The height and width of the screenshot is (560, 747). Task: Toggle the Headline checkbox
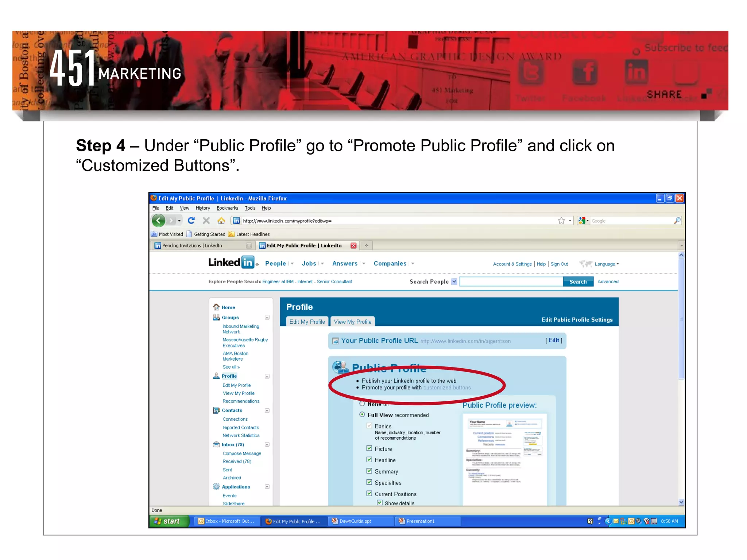click(x=369, y=460)
